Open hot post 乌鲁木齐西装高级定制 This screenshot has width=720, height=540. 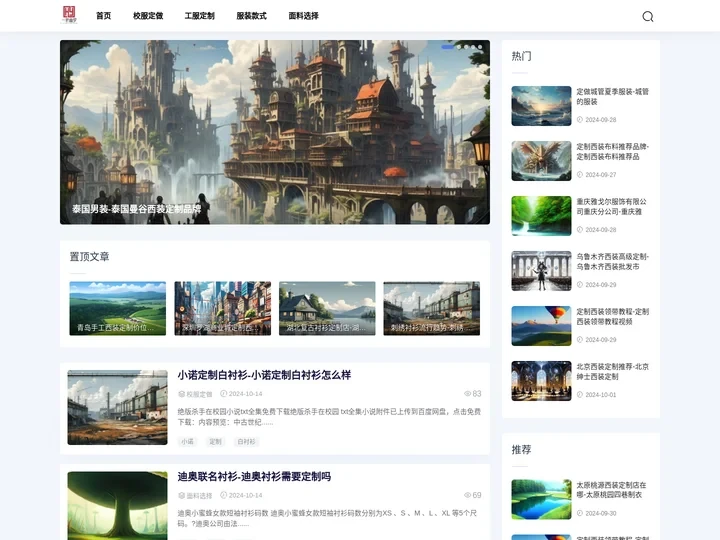(613, 262)
